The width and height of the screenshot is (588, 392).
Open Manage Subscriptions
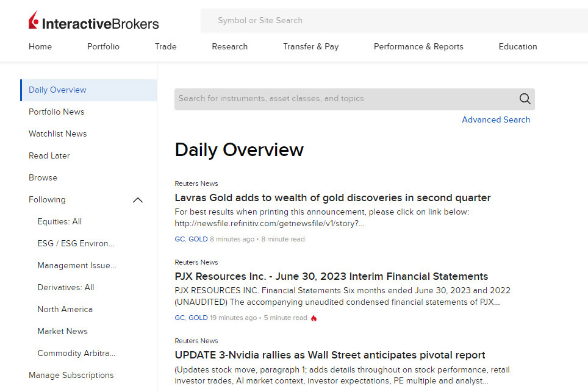71,375
